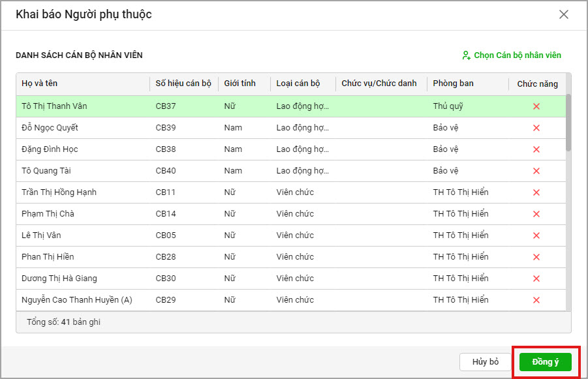Sort by Họ và tên column header
Image resolution: width=588 pixels, height=379 pixels.
pyautogui.click(x=40, y=83)
